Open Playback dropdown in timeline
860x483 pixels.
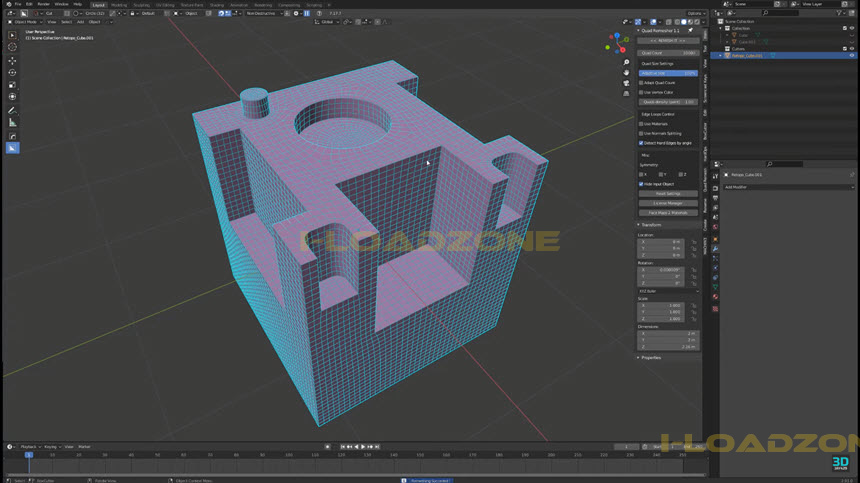click(x=31, y=447)
